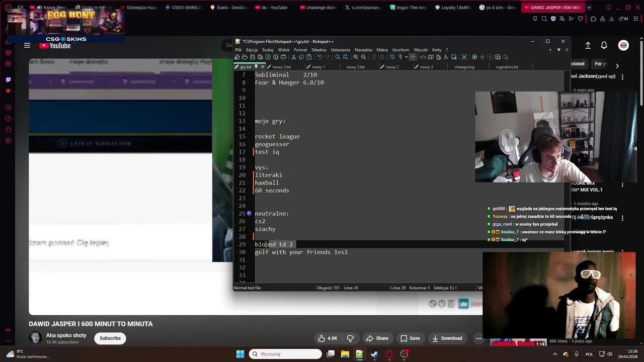
Task: Click the Save All icon in Notepad++
Action: [x=260, y=57]
